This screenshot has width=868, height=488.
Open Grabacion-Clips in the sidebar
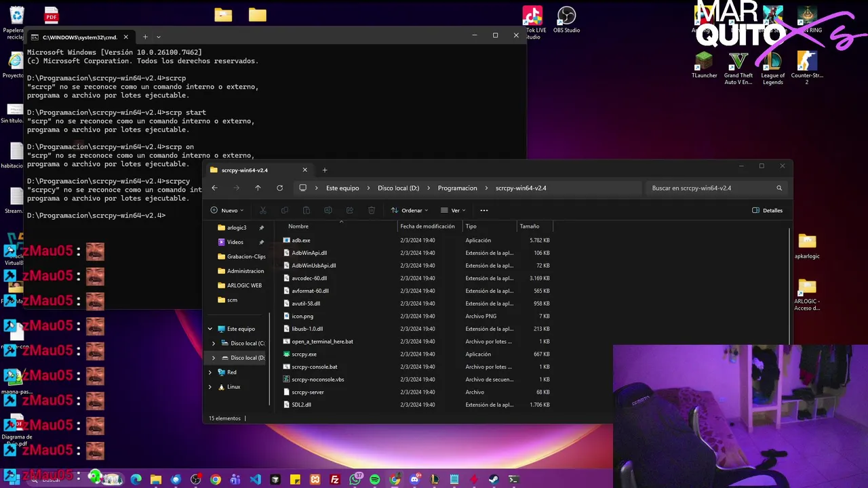tap(241, 257)
